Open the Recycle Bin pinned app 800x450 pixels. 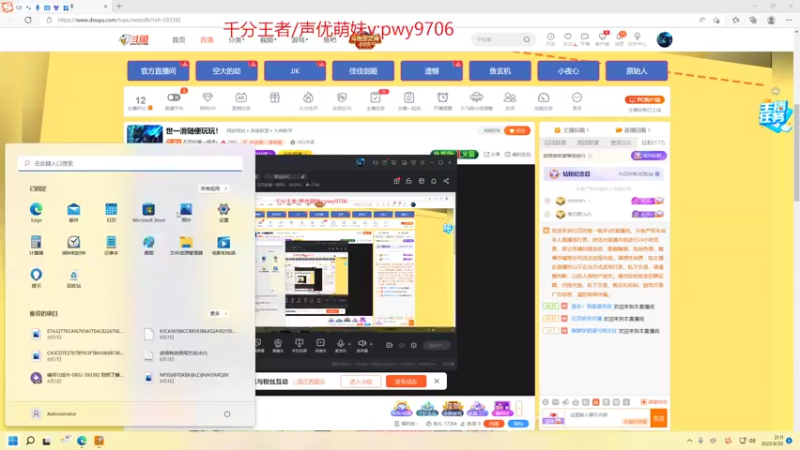click(73, 278)
